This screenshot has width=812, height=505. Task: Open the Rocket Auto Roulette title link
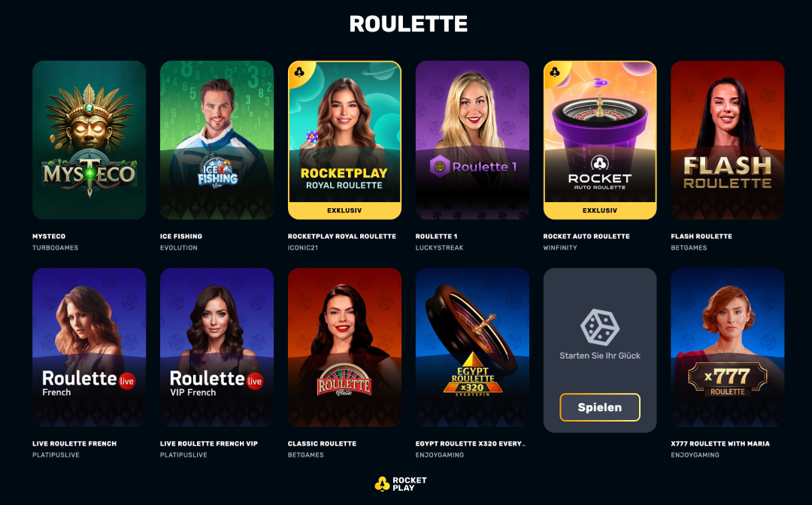tap(586, 236)
